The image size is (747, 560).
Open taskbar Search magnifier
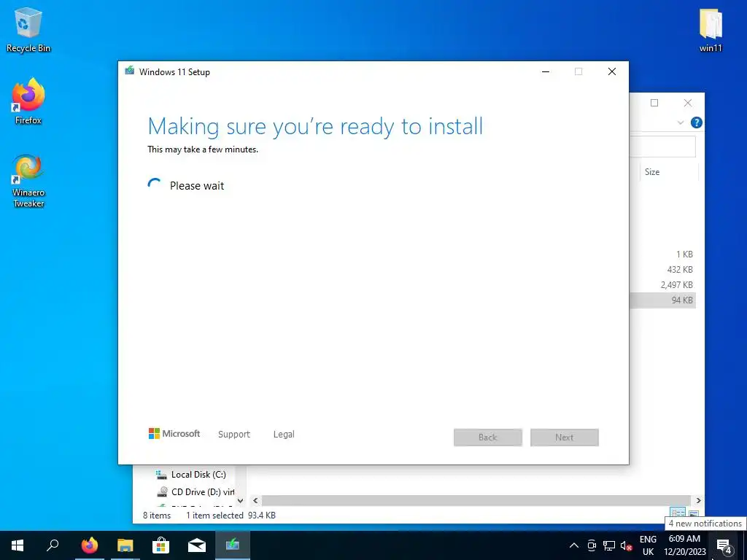(53, 545)
